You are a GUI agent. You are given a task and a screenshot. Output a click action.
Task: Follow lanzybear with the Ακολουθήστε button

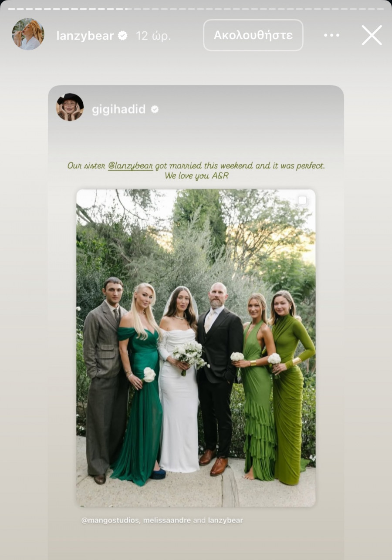coord(253,35)
